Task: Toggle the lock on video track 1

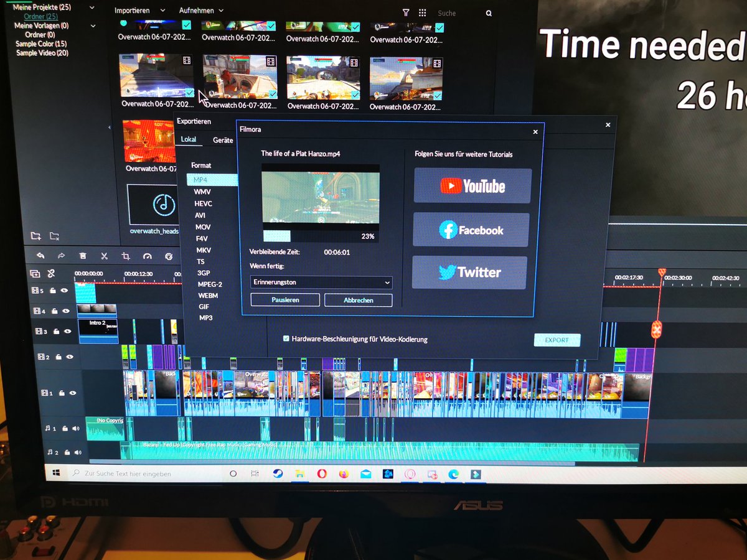Action: pyautogui.click(x=61, y=393)
